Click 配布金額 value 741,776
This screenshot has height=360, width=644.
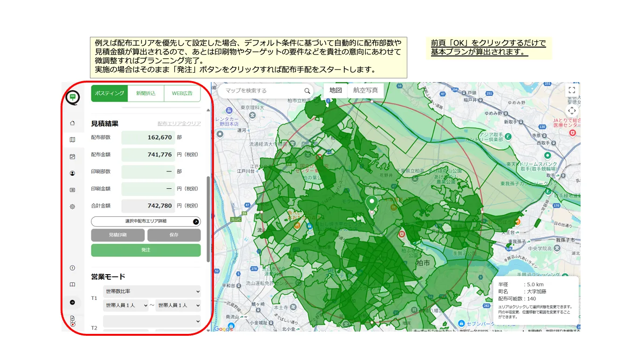coord(148,154)
